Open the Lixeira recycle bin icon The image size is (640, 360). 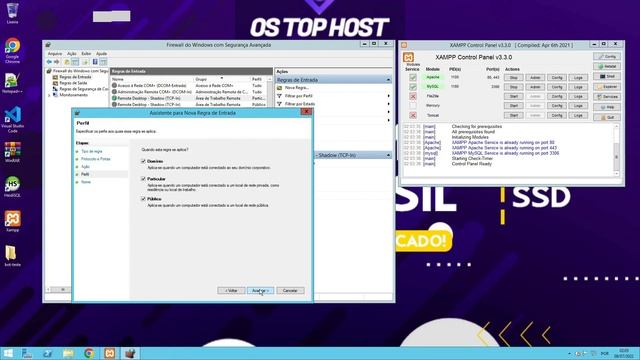12,13
